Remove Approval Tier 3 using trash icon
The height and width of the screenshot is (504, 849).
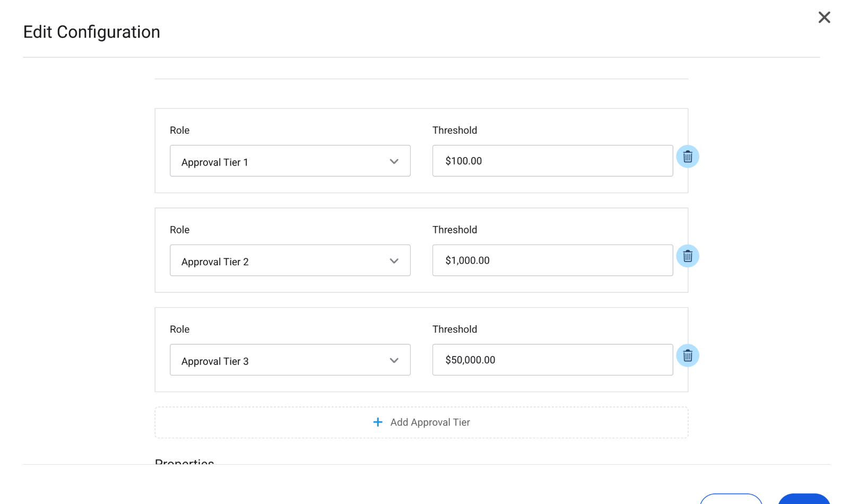pyautogui.click(x=687, y=355)
